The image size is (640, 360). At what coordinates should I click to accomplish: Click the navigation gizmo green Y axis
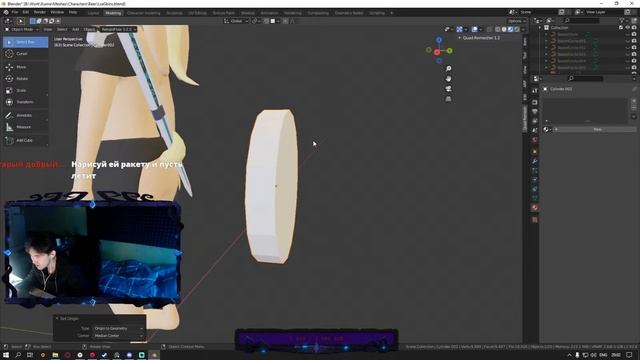(x=449, y=51)
